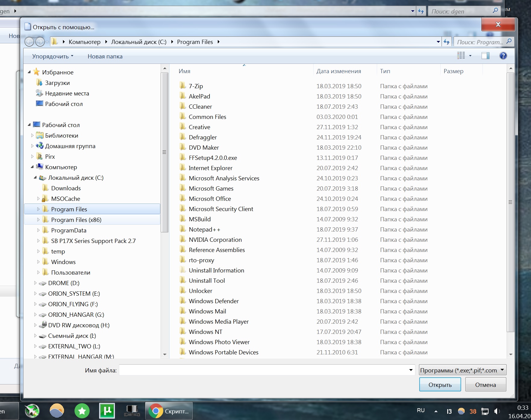Open the uTorrent icon in the taskbar
Viewport: 531px width, 420px height.
[107, 411]
